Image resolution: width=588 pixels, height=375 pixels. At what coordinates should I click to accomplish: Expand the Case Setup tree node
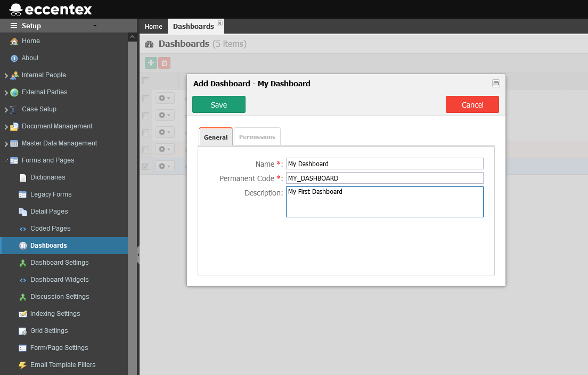coord(6,110)
